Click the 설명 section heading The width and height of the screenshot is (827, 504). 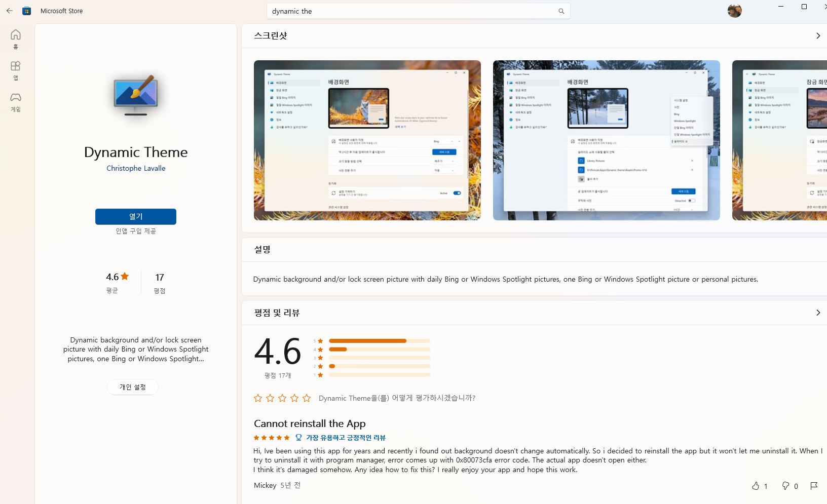[x=262, y=249]
